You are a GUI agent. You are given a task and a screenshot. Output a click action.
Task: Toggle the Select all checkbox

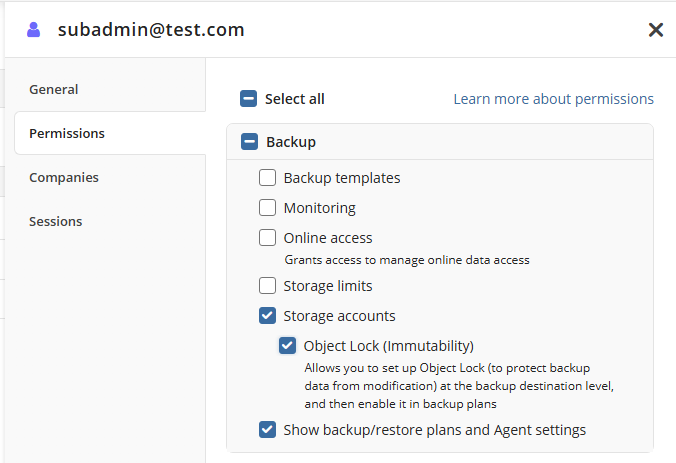pyautogui.click(x=248, y=99)
